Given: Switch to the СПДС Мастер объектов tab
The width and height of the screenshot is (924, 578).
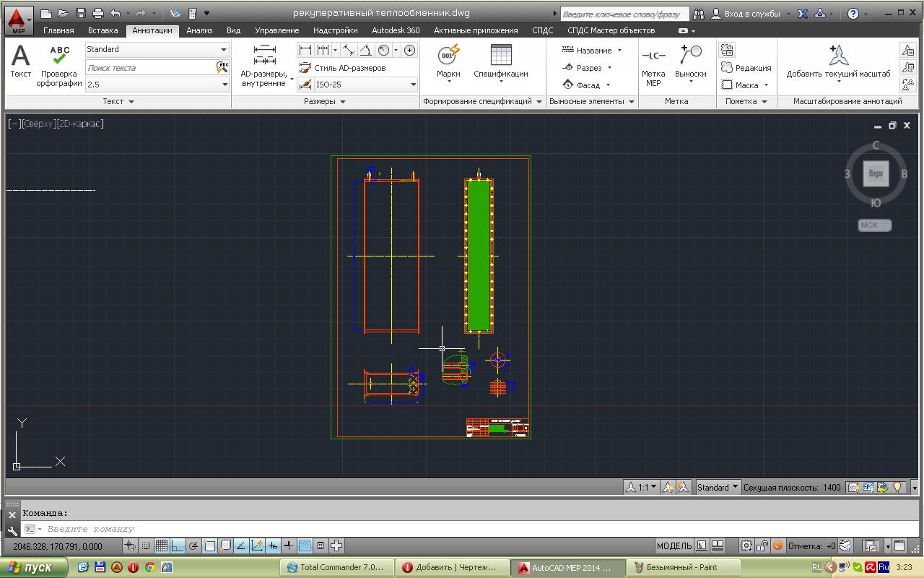Looking at the screenshot, I should pyautogui.click(x=611, y=30).
